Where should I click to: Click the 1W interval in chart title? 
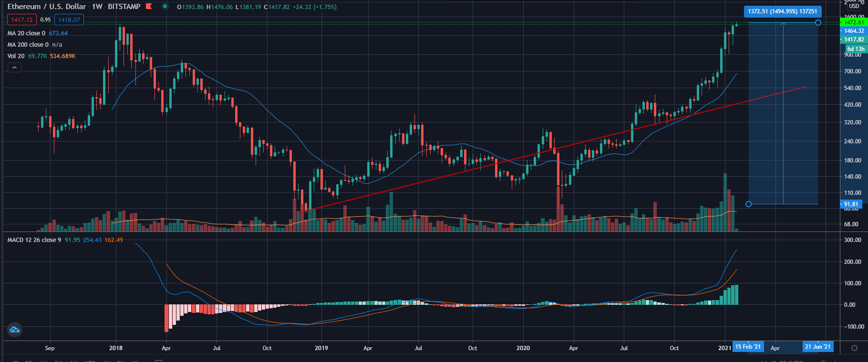tap(97, 7)
